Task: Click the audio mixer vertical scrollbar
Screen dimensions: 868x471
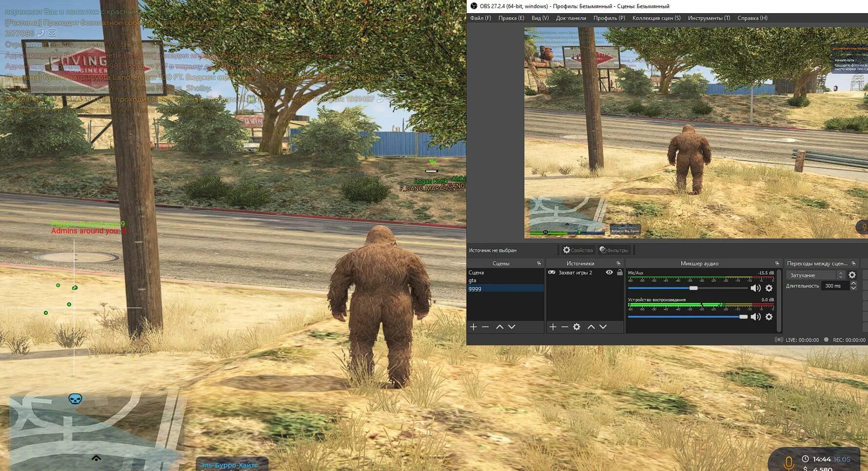Action: pyautogui.click(x=779, y=301)
